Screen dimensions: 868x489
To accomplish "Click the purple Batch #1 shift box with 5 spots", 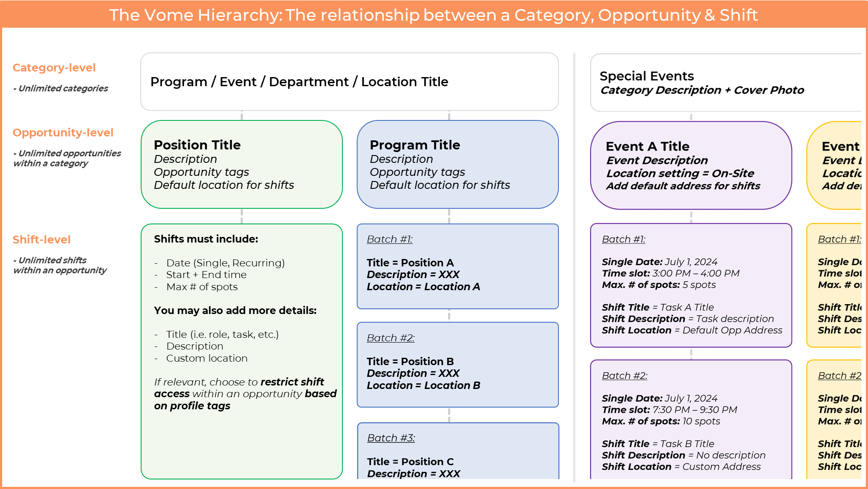I will pos(691,285).
